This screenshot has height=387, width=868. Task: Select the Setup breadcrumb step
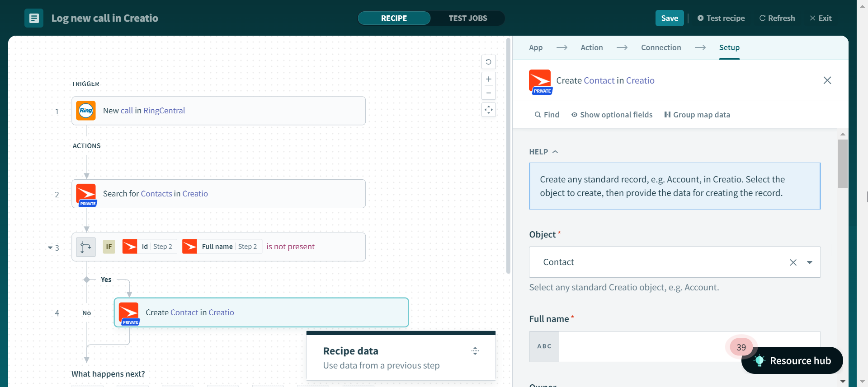coord(729,47)
